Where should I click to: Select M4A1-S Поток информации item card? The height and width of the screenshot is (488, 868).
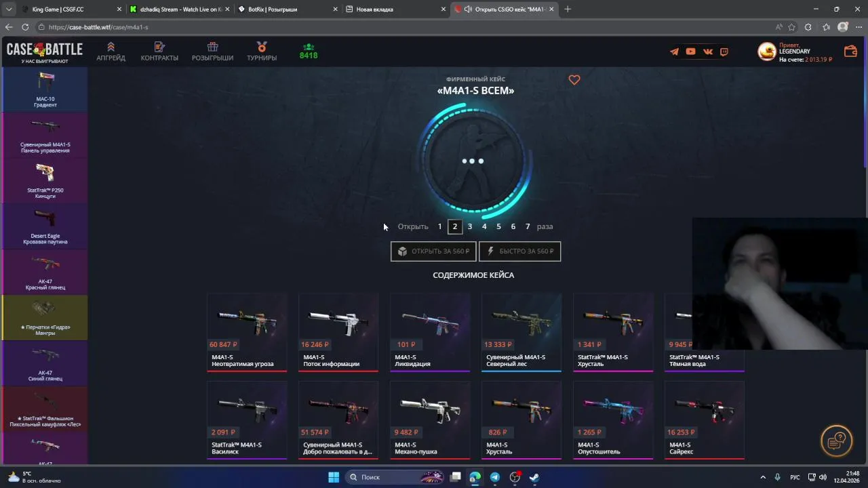coord(338,332)
